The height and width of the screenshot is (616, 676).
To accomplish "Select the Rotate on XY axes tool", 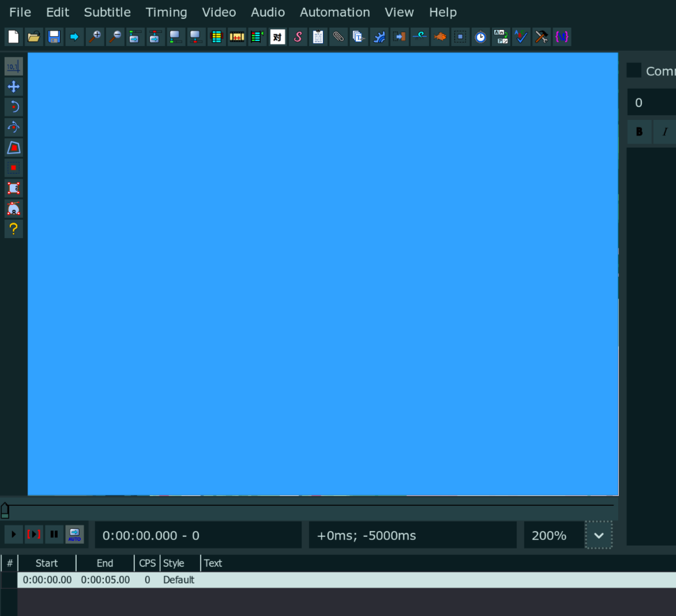I will [x=13, y=127].
